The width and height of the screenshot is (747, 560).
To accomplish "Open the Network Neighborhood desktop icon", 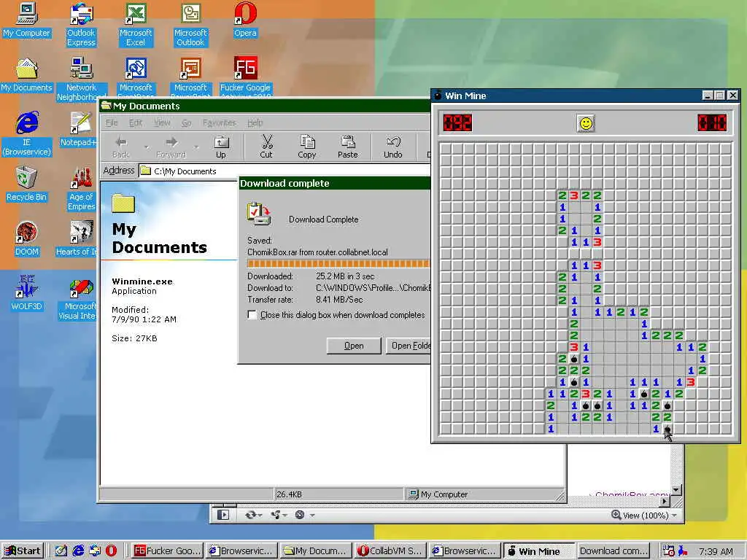I will (x=81, y=79).
